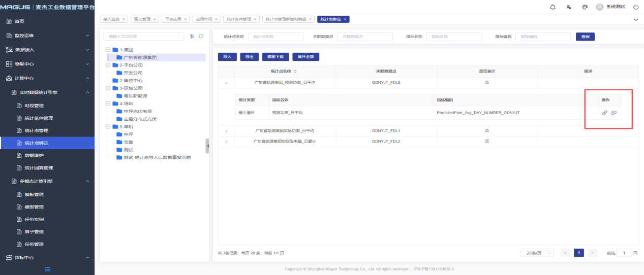
Task: Open 统计点管理 in the sidebar menu
Action: tap(36, 130)
